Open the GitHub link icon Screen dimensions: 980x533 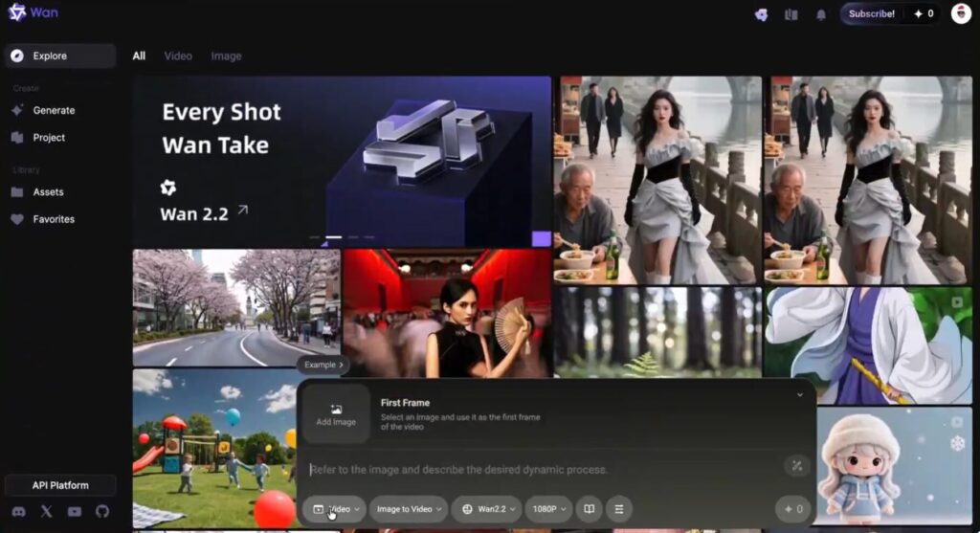coord(102,511)
